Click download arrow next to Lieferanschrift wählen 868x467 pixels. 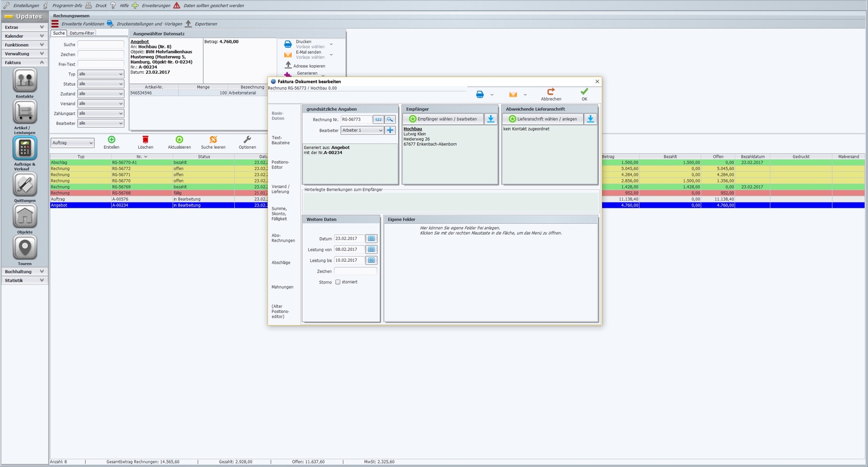click(x=591, y=119)
